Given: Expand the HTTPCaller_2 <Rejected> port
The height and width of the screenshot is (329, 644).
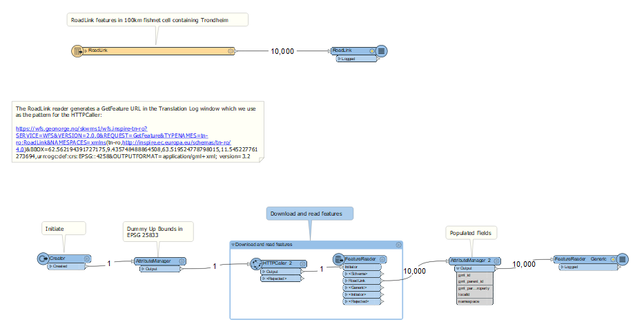Looking at the screenshot, I should click(x=264, y=279).
